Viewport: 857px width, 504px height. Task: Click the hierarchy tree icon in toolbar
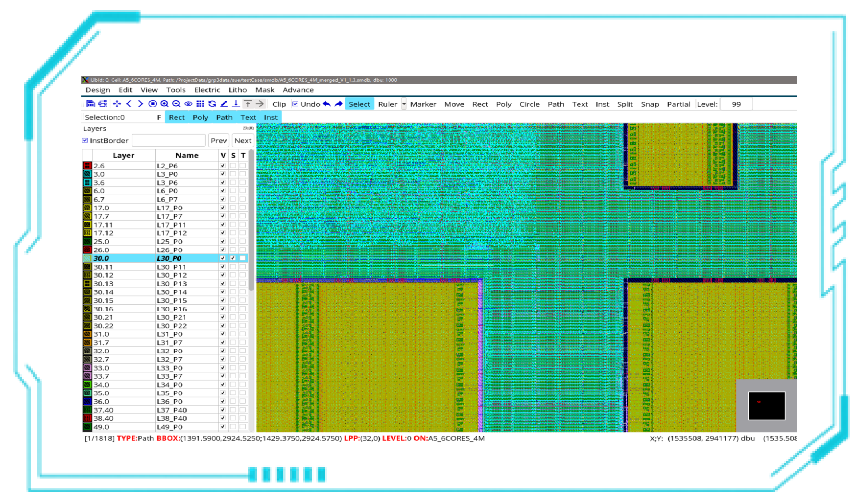tap(103, 104)
